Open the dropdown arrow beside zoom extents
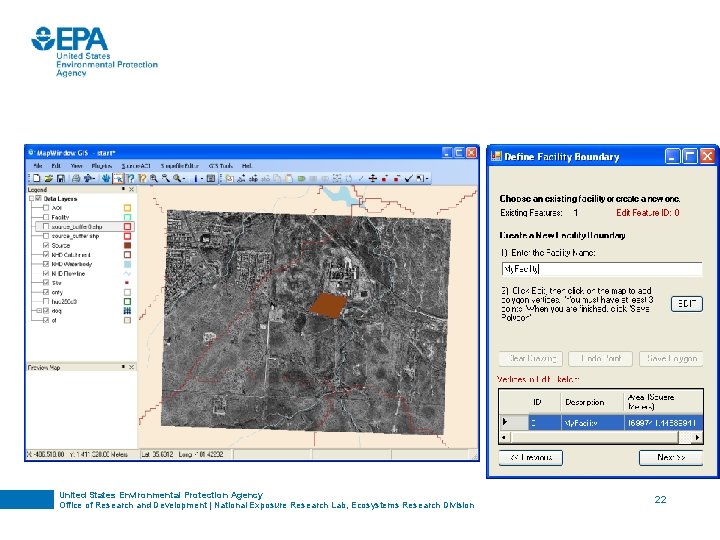 click(184, 179)
